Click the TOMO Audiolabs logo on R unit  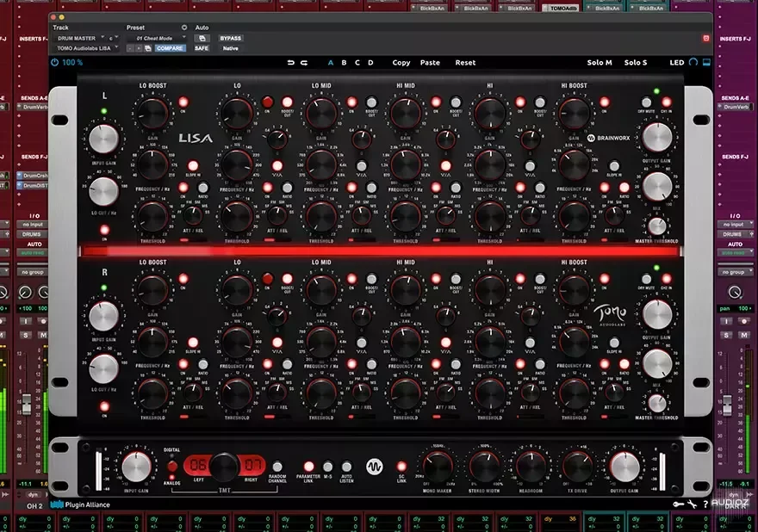point(610,315)
